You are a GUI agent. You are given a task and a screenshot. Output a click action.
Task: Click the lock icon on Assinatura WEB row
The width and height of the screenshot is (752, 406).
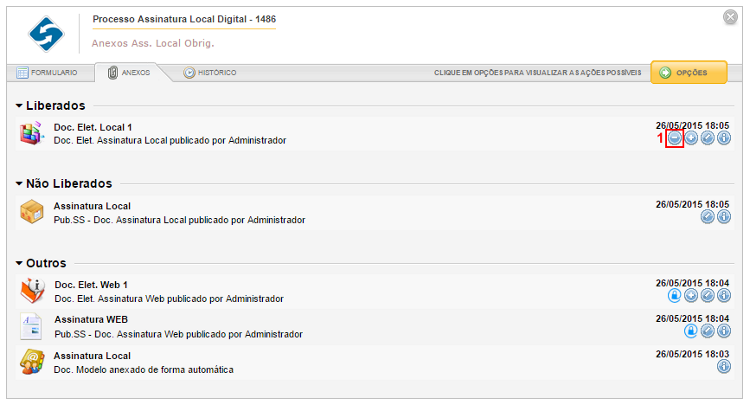691,331
